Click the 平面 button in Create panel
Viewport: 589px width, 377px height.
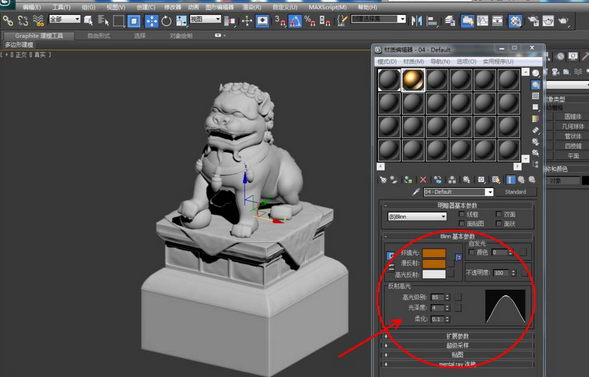pyautogui.click(x=572, y=155)
